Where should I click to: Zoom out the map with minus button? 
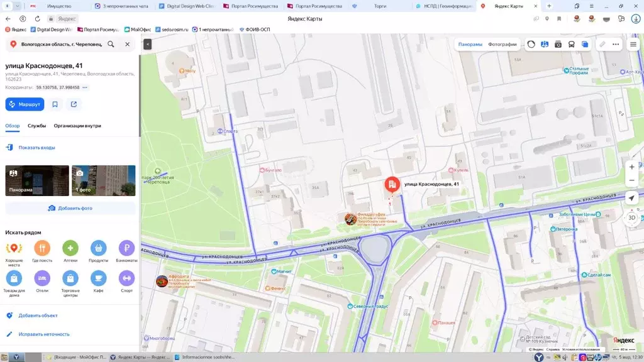click(x=632, y=180)
